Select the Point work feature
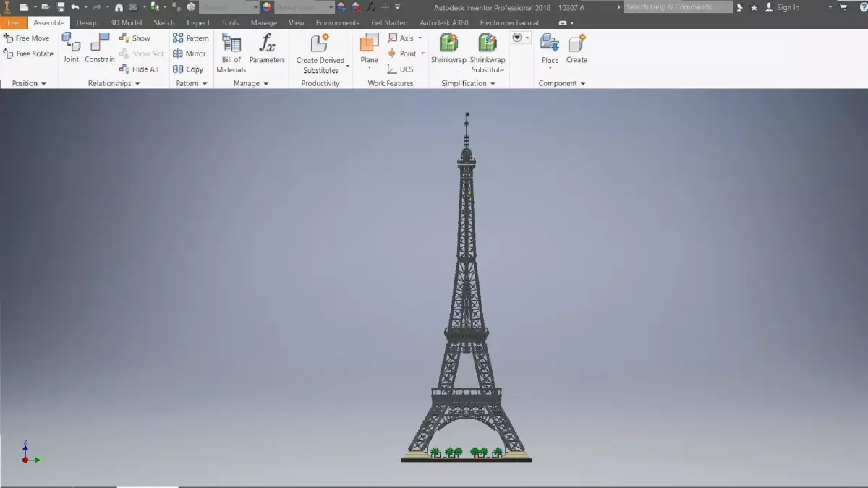 402,54
